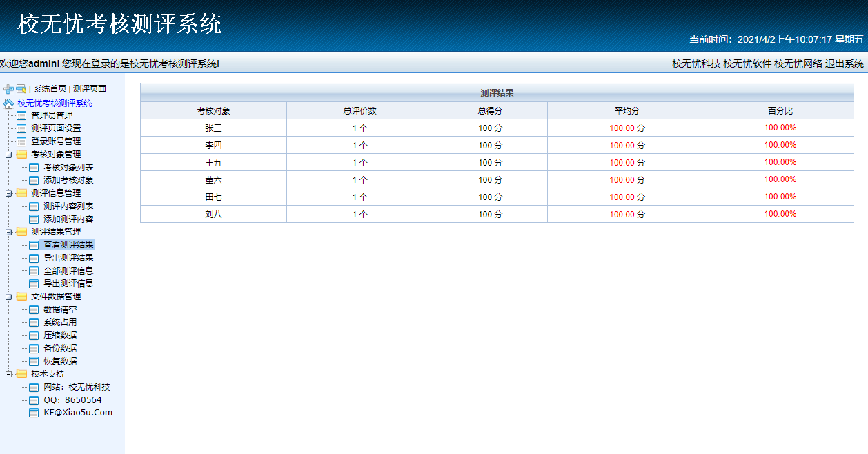Select 压缩数据 in the tree
Screen dimensions: 868x454
(x=60, y=335)
